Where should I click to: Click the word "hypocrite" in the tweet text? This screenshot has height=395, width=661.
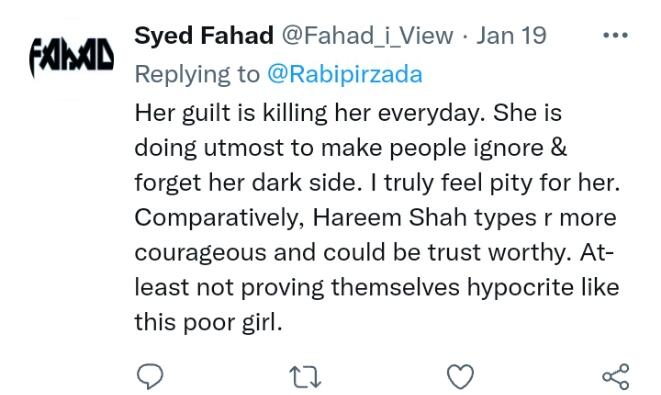(x=521, y=288)
